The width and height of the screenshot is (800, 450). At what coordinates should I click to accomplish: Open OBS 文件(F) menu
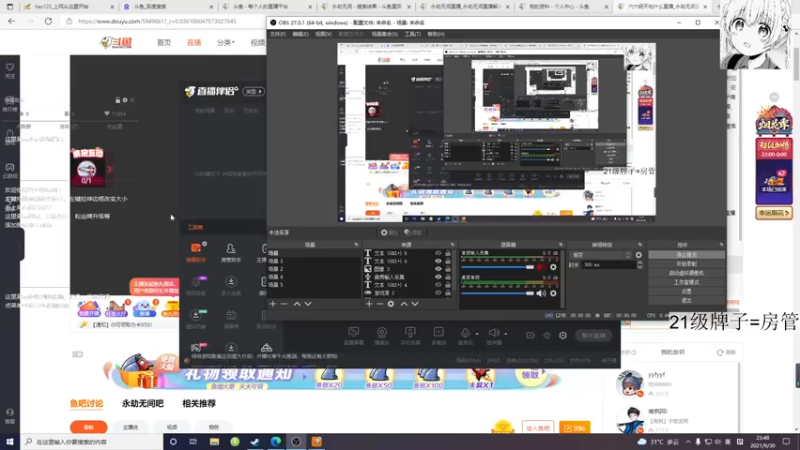click(x=278, y=34)
